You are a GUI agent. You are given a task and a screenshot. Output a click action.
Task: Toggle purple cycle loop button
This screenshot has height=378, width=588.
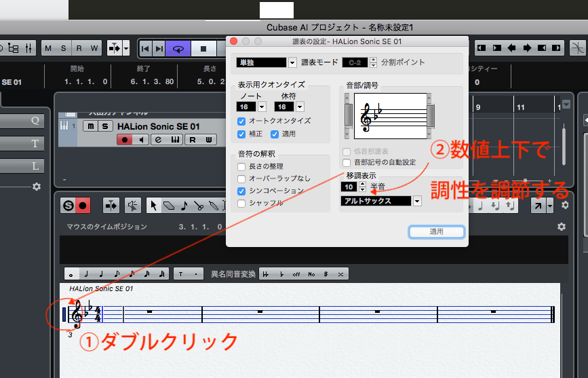[178, 48]
